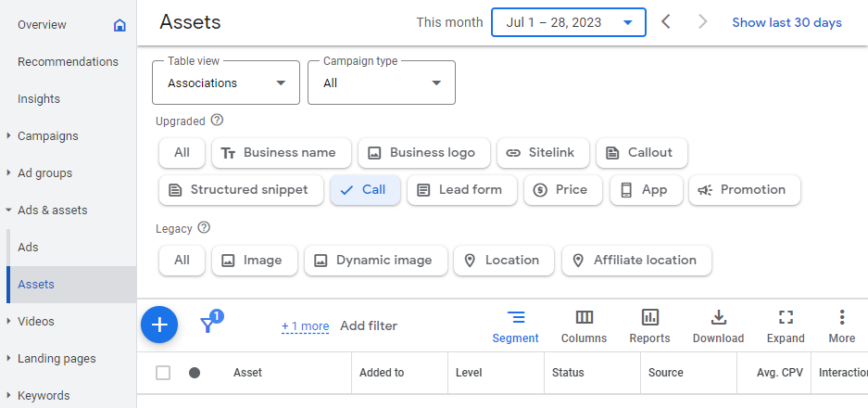Open the Segment tool
This screenshot has width=868, height=408.
point(515,325)
